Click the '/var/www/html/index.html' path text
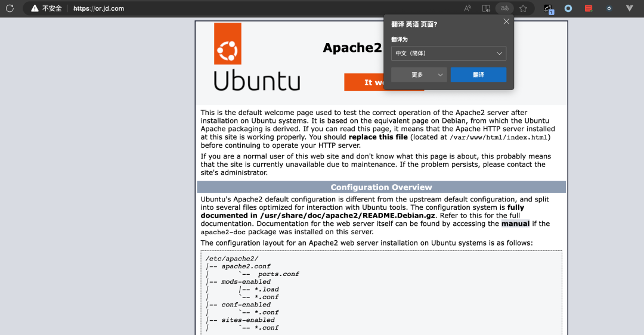This screenshot has height=335, width=644. coord(499,137)
